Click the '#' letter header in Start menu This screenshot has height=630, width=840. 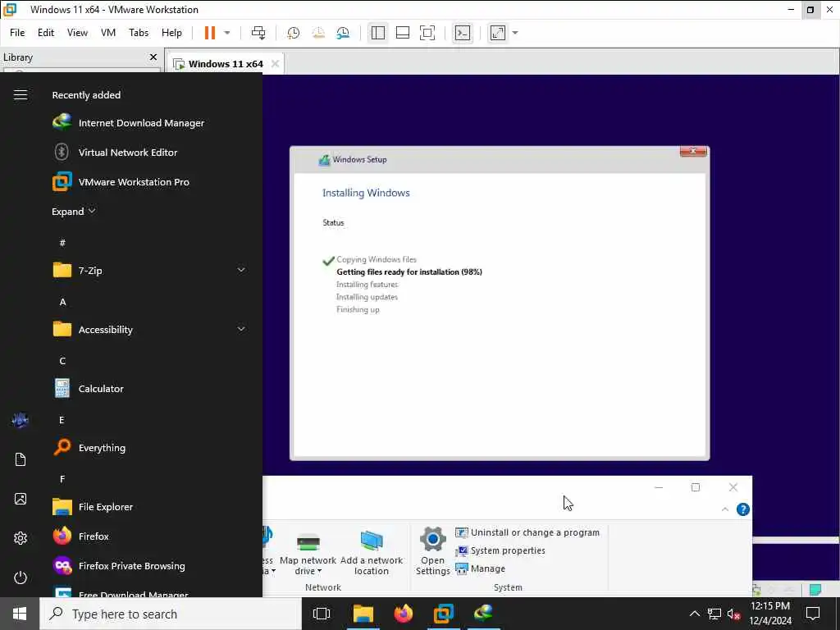tap(62, 243)
